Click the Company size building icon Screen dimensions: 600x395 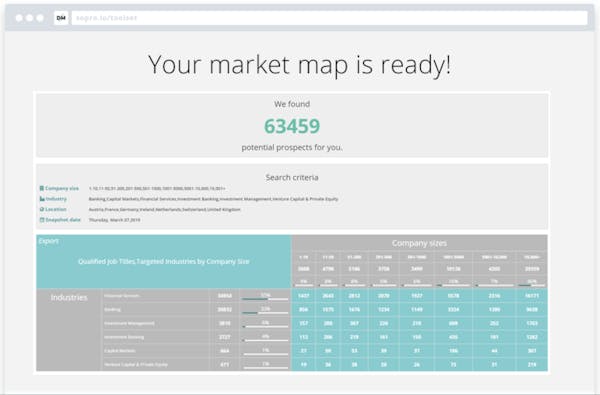(x=42, y=188)
